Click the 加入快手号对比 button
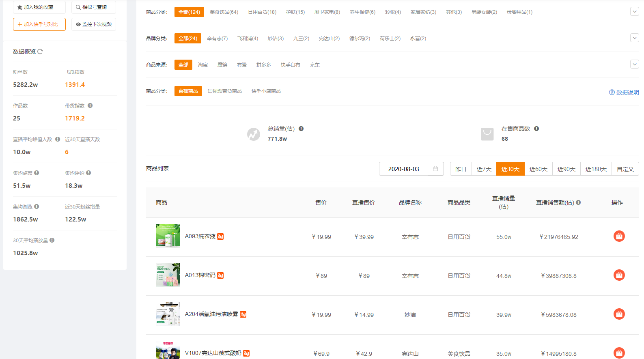The width and height of the screenshot is (644, 359). [x=39, y=24]
